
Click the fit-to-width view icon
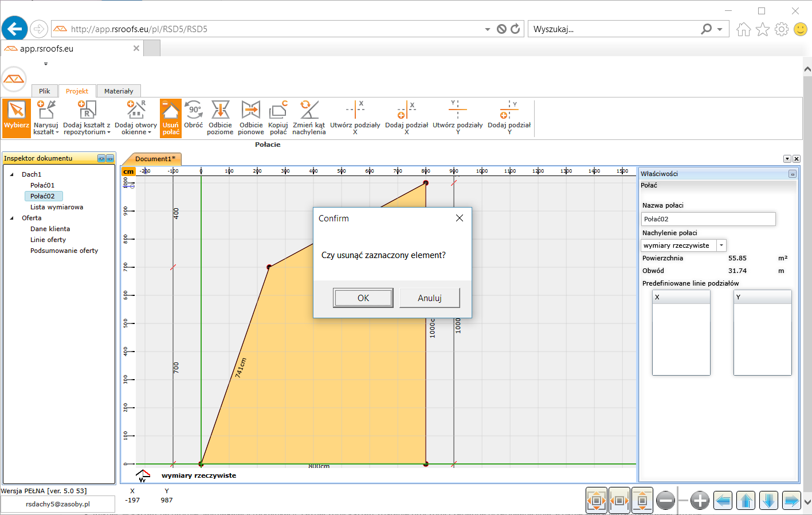619,501
